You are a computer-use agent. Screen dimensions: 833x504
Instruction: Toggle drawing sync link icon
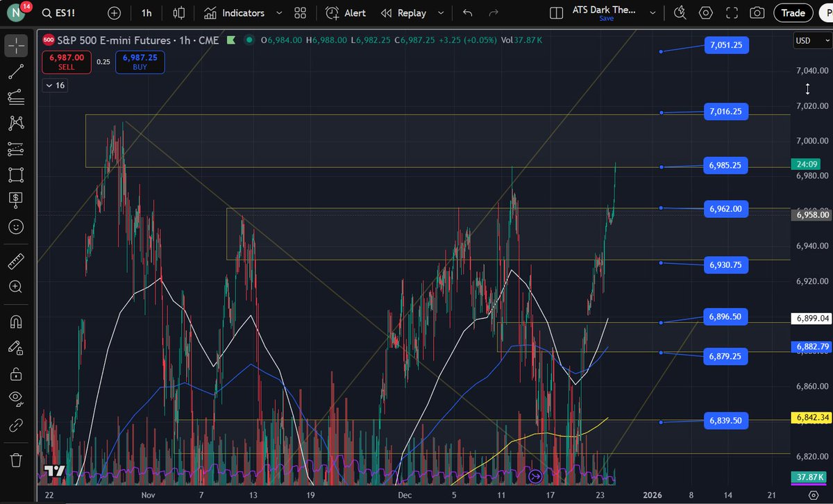coord(17,425)
